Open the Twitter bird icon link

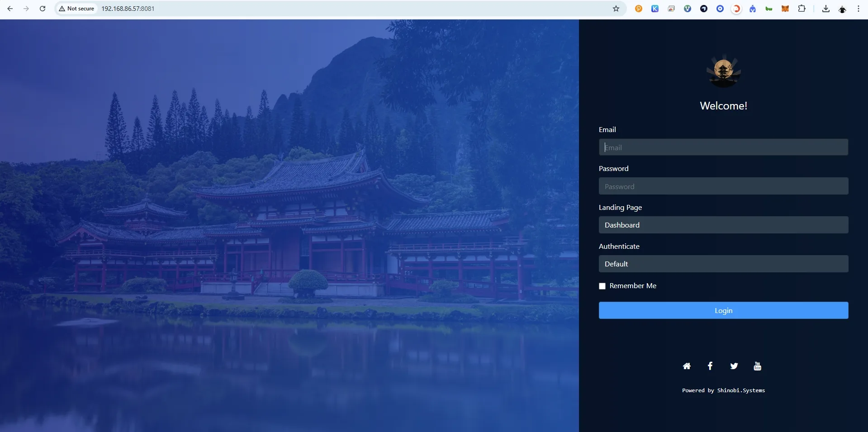[734, 366]
